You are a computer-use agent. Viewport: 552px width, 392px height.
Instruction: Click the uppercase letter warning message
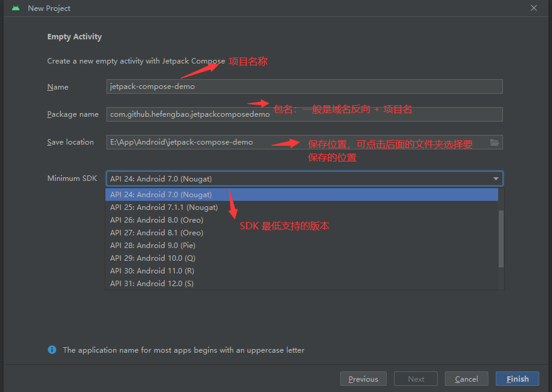tap(183, 350)
